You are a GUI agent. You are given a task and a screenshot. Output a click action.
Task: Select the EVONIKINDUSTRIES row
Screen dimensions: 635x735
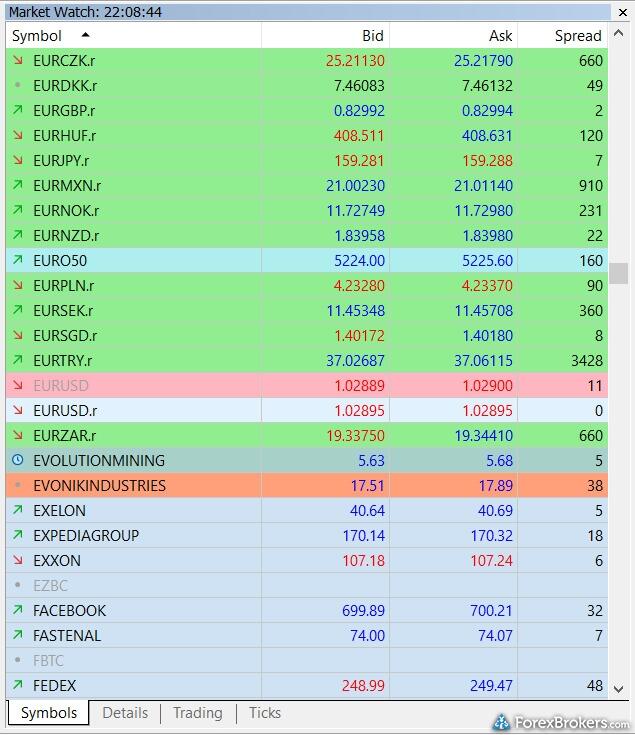[x=100, y=486]
